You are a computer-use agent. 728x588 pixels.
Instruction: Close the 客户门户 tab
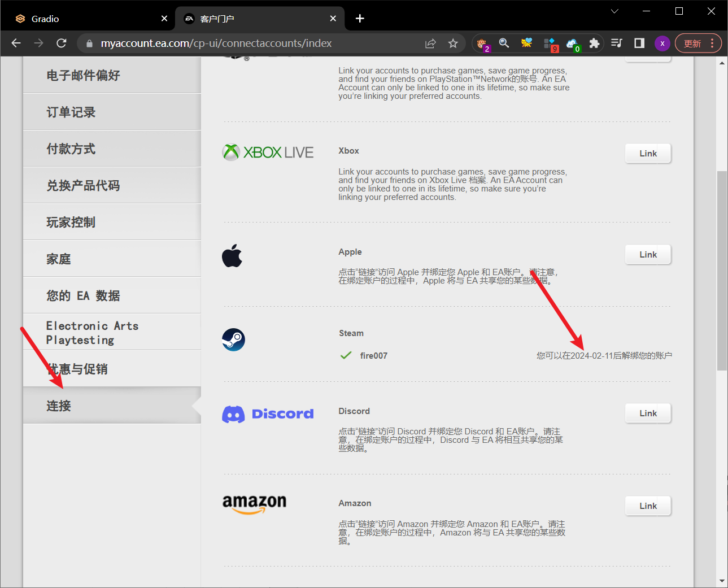[333, 19]
